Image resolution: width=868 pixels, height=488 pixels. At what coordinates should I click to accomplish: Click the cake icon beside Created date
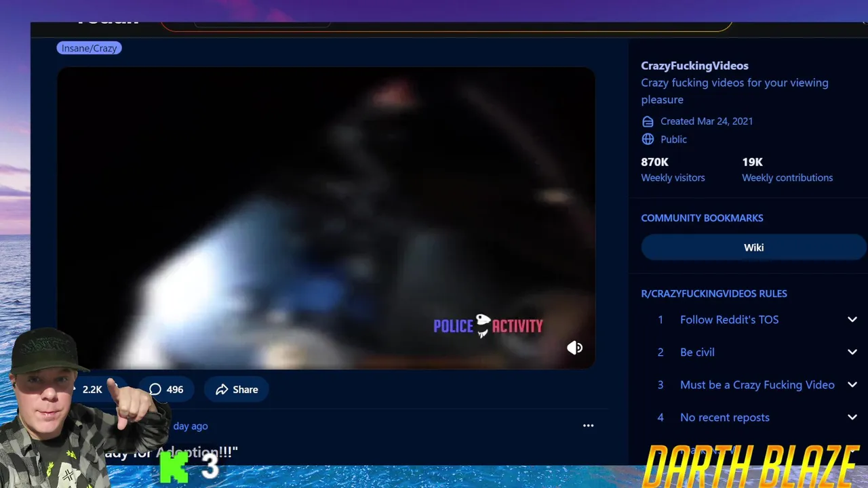pyautogui.click(x=648, y=121)
